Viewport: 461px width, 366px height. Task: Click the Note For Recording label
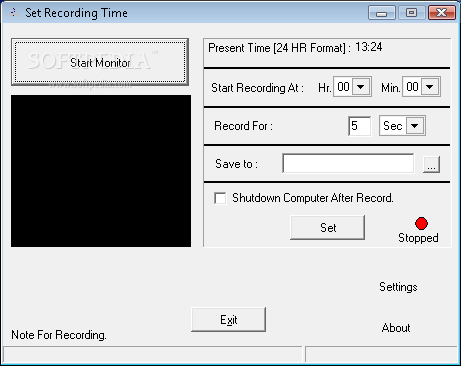59,335
